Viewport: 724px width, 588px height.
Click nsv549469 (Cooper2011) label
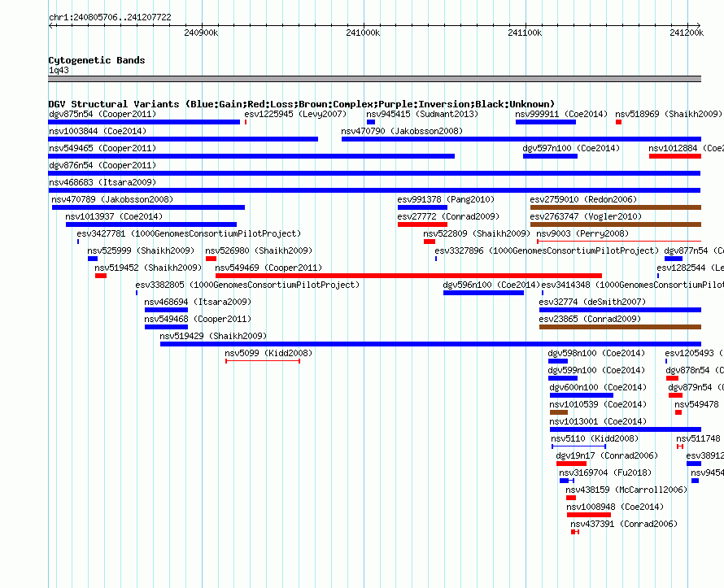[x=268, y=268]
